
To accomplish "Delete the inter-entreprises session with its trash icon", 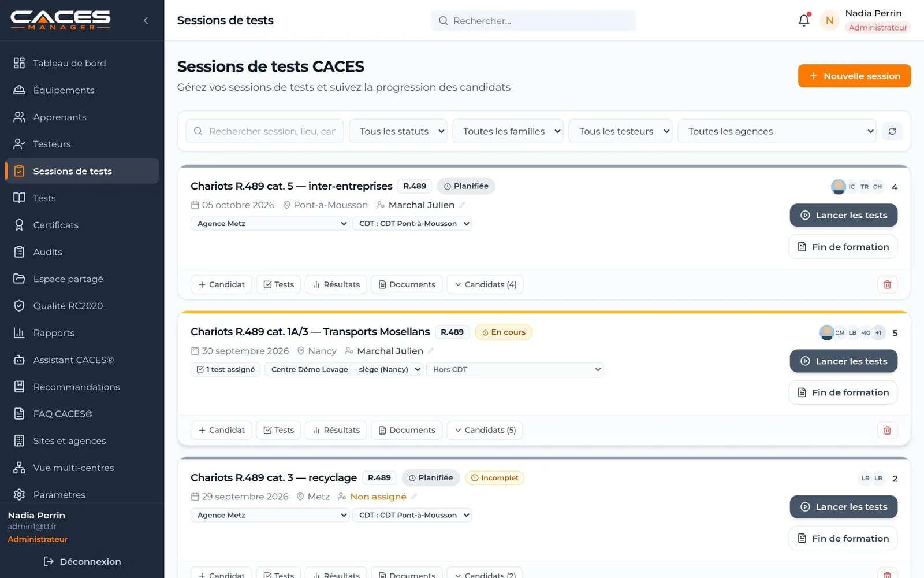I will 887,284.
